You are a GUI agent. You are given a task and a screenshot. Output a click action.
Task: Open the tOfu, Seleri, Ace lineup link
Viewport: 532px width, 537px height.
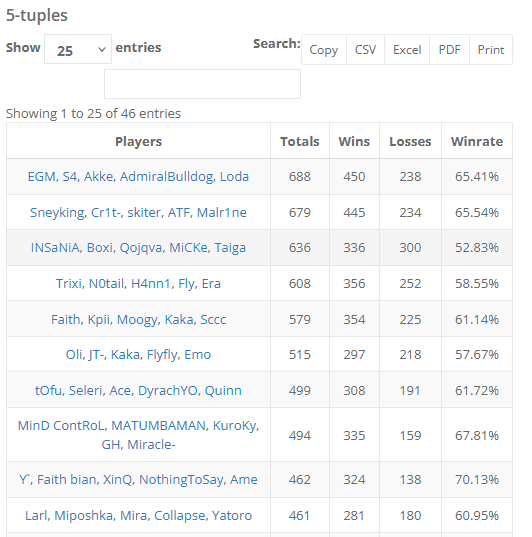tap(138, 390)
